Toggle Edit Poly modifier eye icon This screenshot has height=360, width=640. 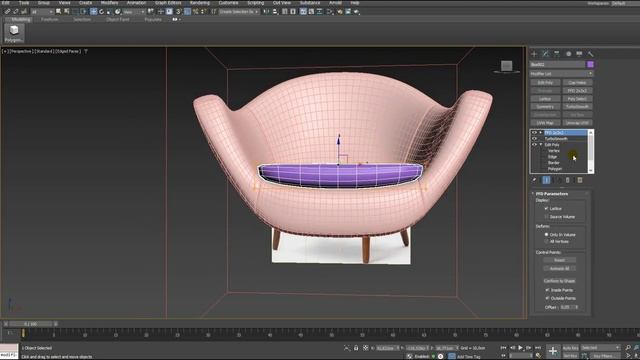[534, 144]
